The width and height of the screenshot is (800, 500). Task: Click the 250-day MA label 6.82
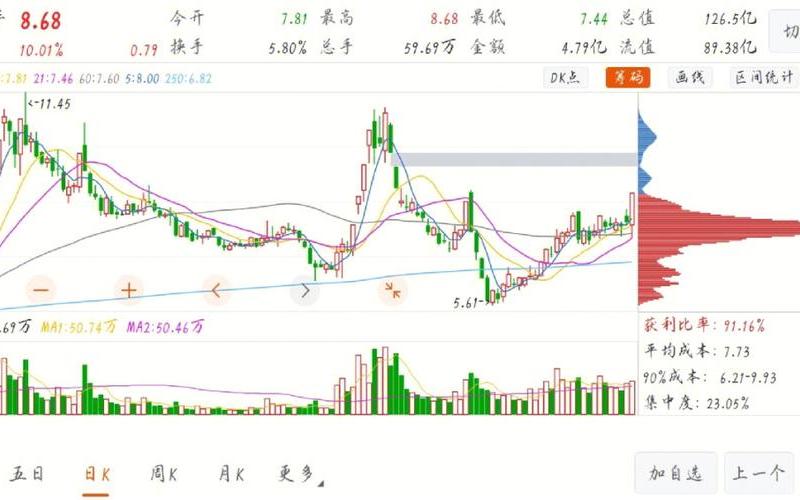click(x=188, y=79)
